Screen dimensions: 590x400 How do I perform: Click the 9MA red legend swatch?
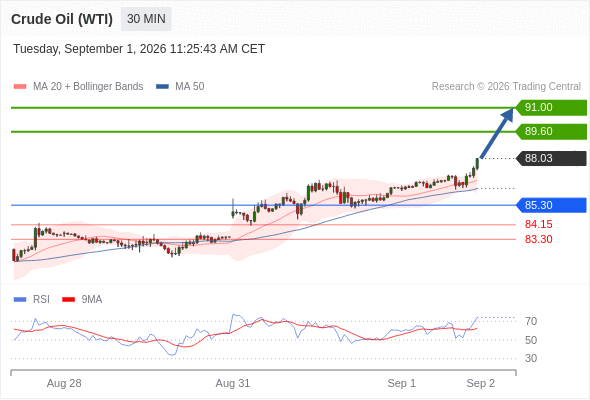[68, 300]
